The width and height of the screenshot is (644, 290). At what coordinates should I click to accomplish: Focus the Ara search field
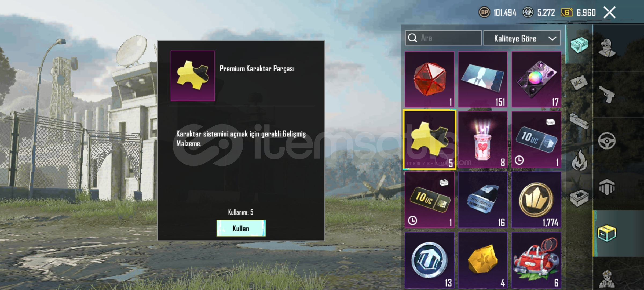[443, 38]
